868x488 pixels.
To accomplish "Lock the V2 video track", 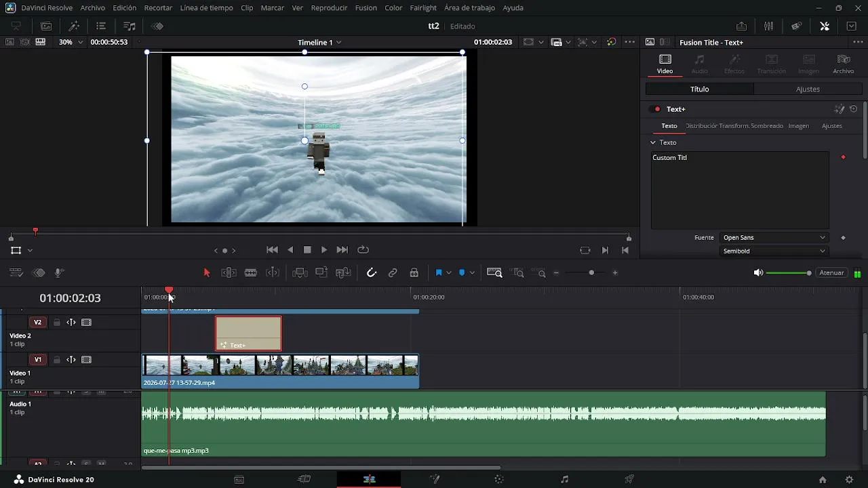I will [57, 323].
